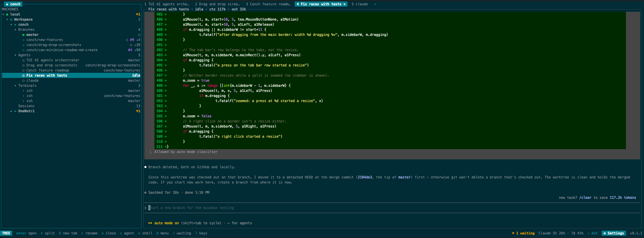The image size is (644, 238).
Task: Click the flag icon beside 1 waiting
Action: coord(513,233)
